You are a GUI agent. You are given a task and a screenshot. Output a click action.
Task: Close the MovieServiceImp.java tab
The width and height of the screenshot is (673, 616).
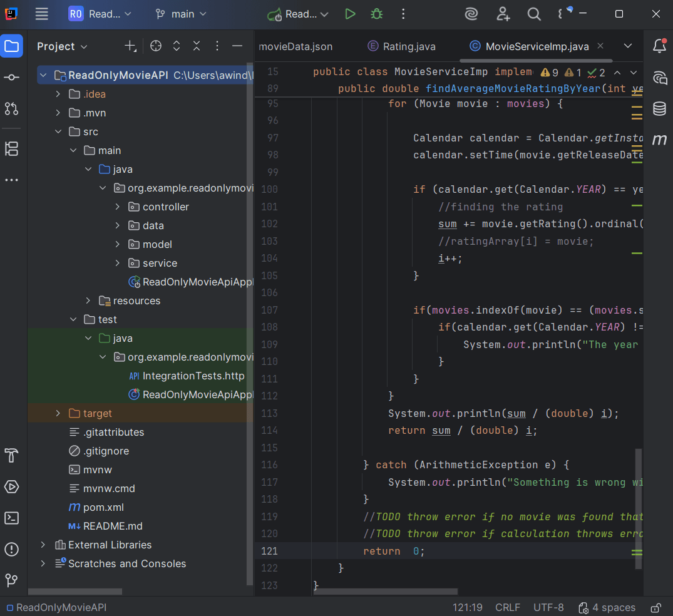600,46
